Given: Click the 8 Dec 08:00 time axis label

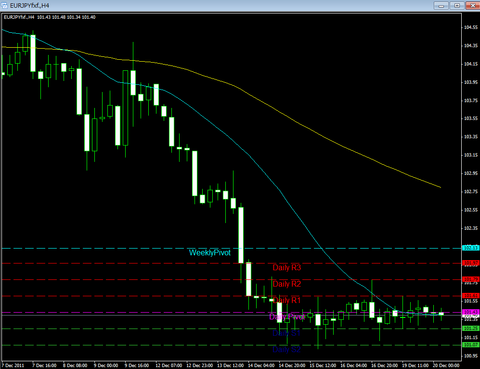Looking at the screenshot, I should pyautogui.click(x=75, y=365).
